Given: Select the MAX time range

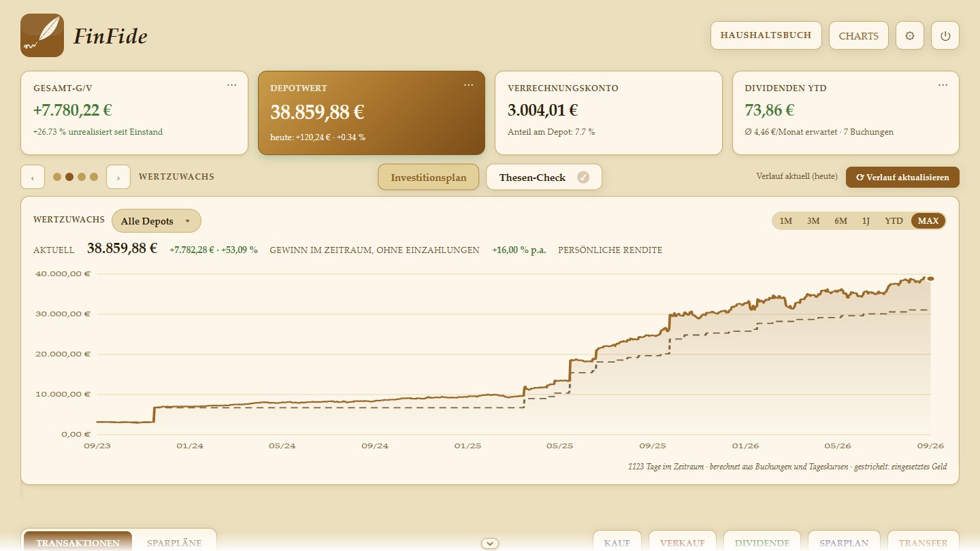Looking at the screenshot, I should pyautogui.click(x=928, y=220).
